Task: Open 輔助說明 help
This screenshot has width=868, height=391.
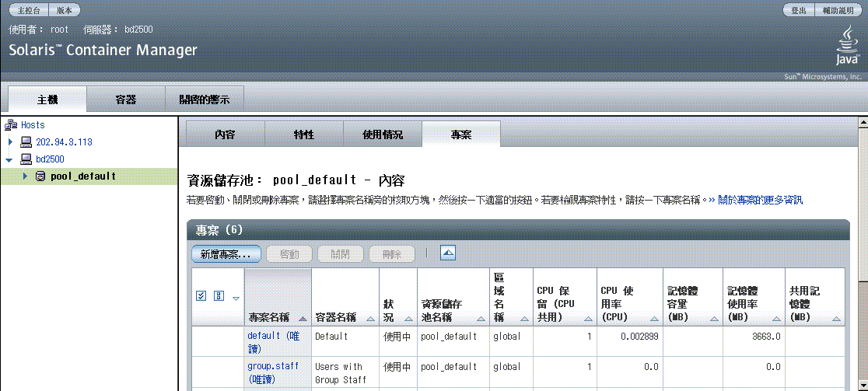Action: click(838, 10)
